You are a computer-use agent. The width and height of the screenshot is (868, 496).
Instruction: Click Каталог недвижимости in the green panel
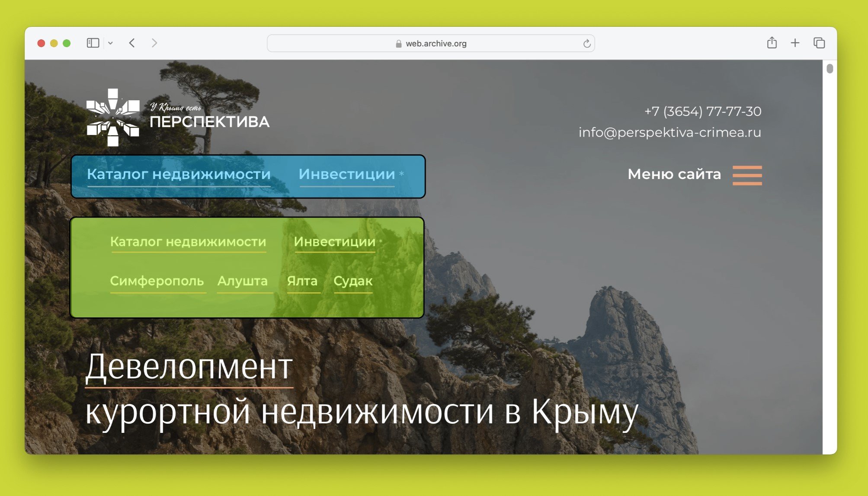click(188, 242)
